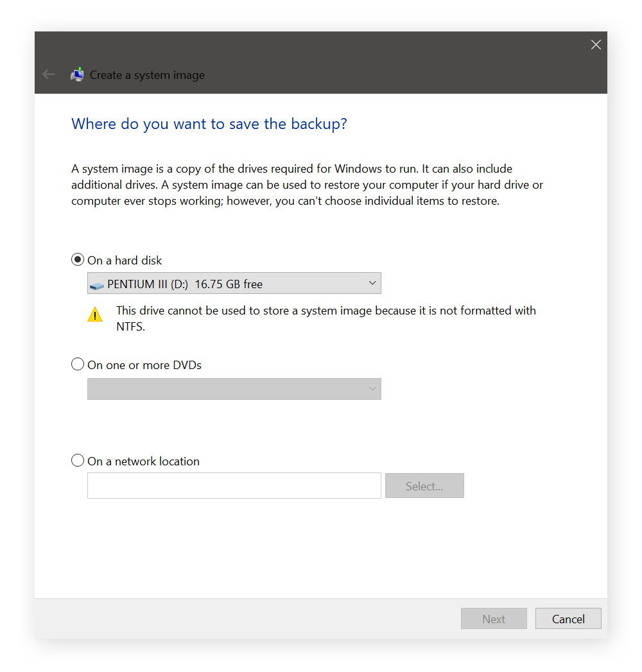The width and height of the screenshot is (642, 672).
Task: Click the yellow warning triangle icon
Action: (95, 314)
